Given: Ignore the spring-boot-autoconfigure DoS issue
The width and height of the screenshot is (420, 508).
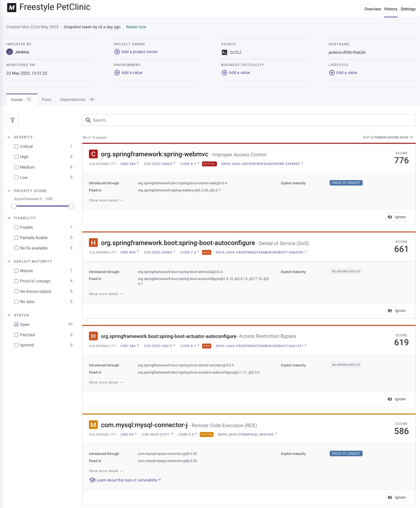Looking at the screenshot, I should (x=397, y=311).
